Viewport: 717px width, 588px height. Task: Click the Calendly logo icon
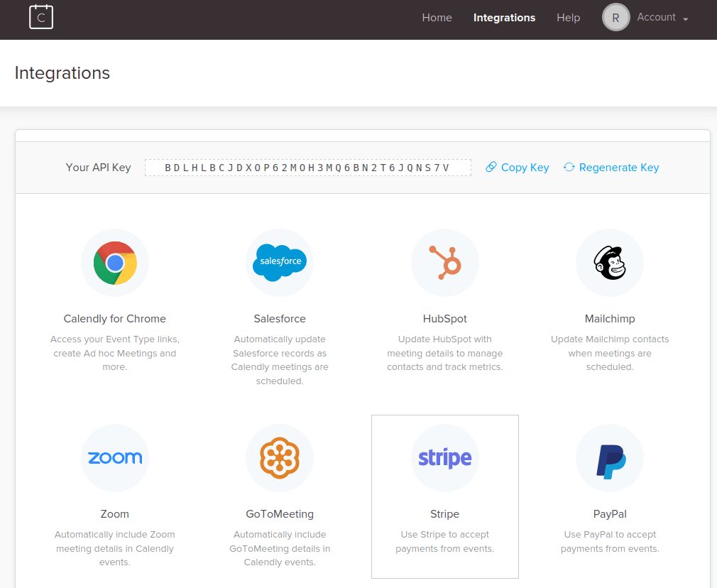41,17
